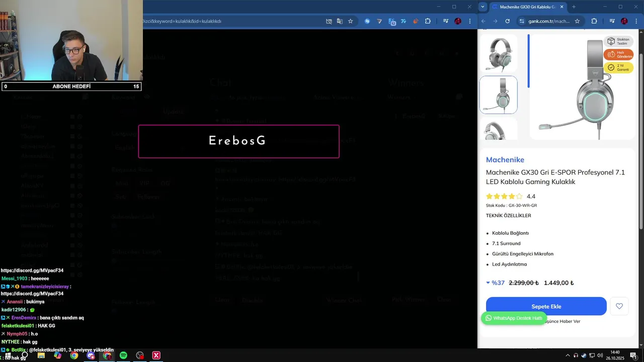Select first headset thumbnail image
Screen dimensions: 644x362
coord(498,53)
